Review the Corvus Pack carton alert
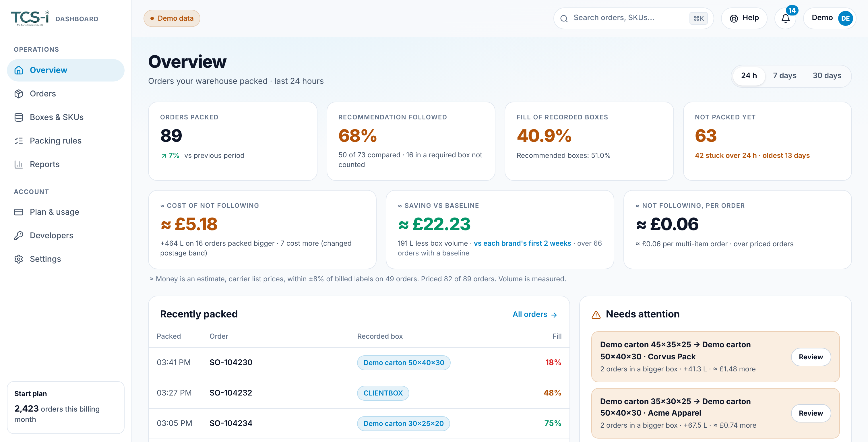The image size is (868, 442). pos(810,357)
